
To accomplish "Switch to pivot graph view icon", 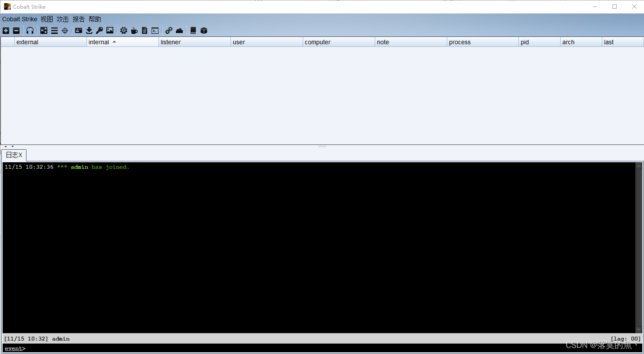I will tap(44, 30).
